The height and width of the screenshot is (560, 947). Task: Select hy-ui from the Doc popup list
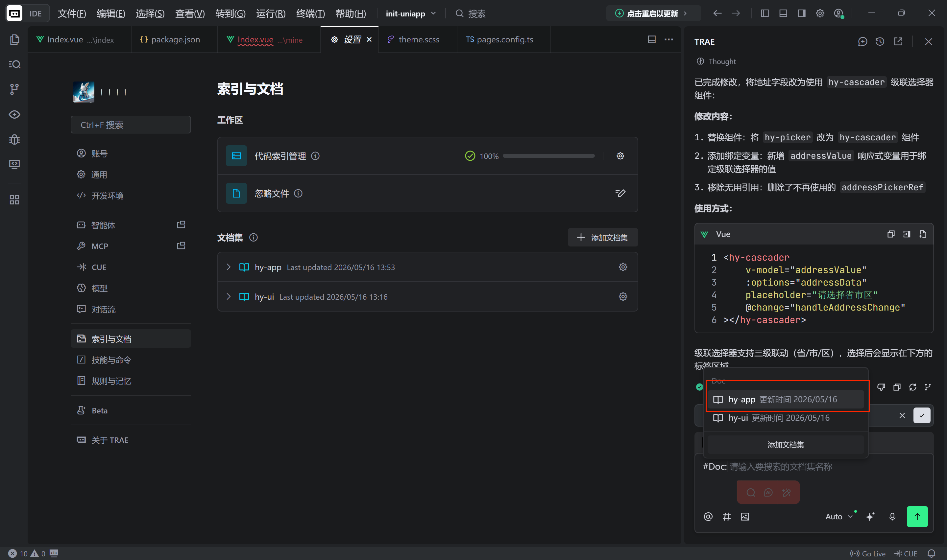coord(785,418)
